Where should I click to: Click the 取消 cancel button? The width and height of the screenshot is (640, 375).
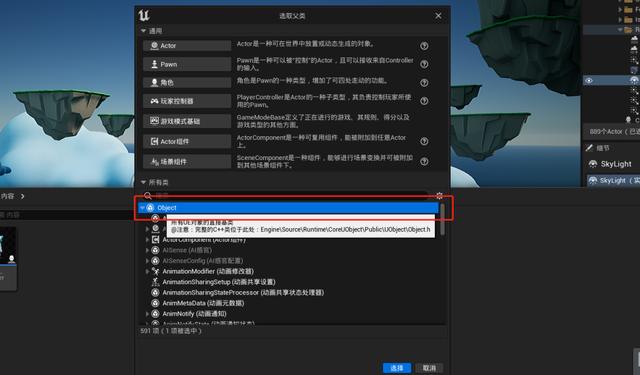(429, 368)
